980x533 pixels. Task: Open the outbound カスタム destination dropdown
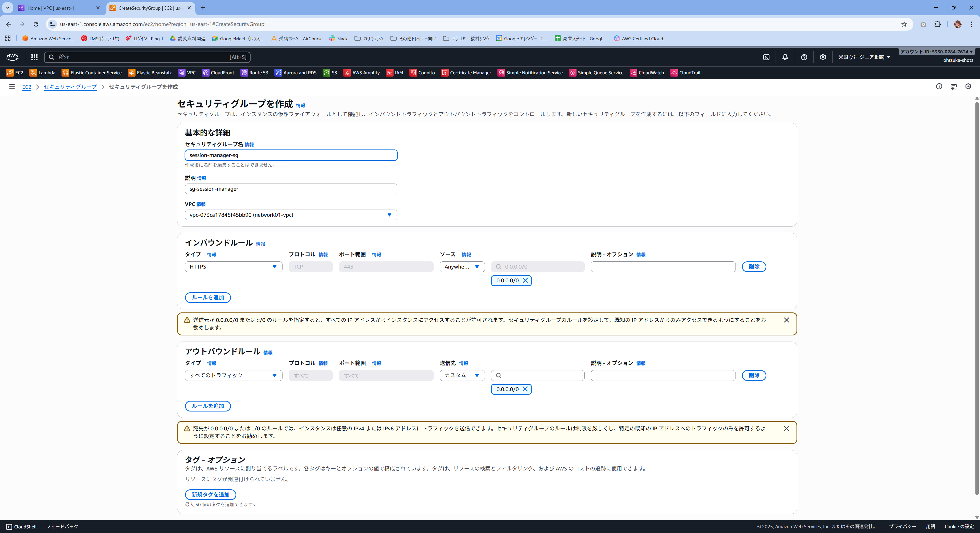(462, 375)
